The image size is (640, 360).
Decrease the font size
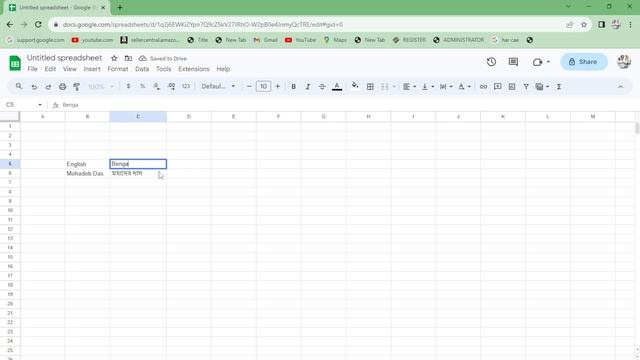pyautogui.click(x=249, y=87)
